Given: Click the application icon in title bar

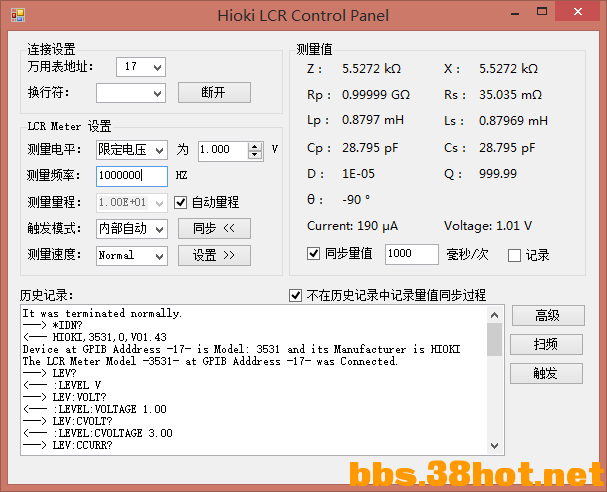Looking at the screenshot, I should click(x=18, y=15).
